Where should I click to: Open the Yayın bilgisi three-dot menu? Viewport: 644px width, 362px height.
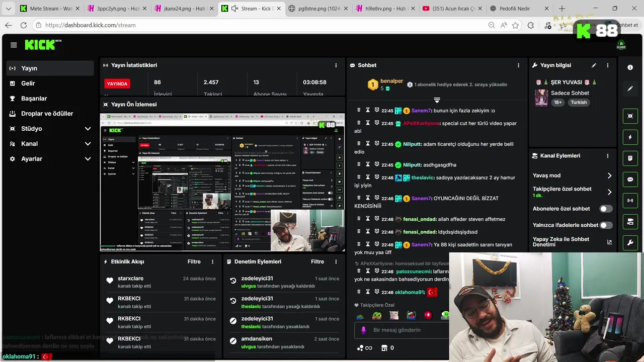608,65
